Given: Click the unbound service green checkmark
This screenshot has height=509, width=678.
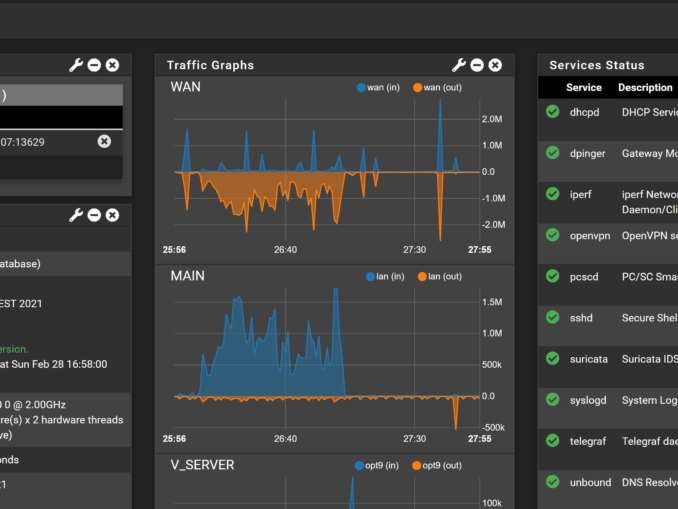Looking at the screenshot, I should (x=552, y=481).
